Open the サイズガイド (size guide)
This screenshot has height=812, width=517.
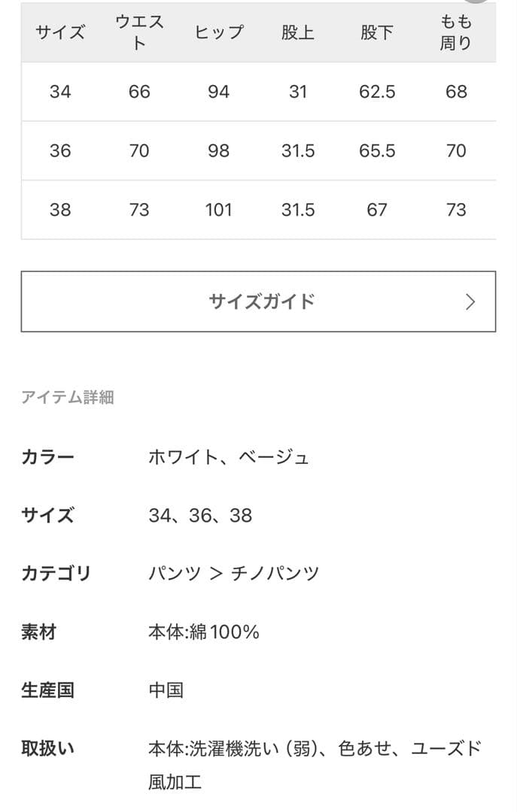[x=258, y=301]
